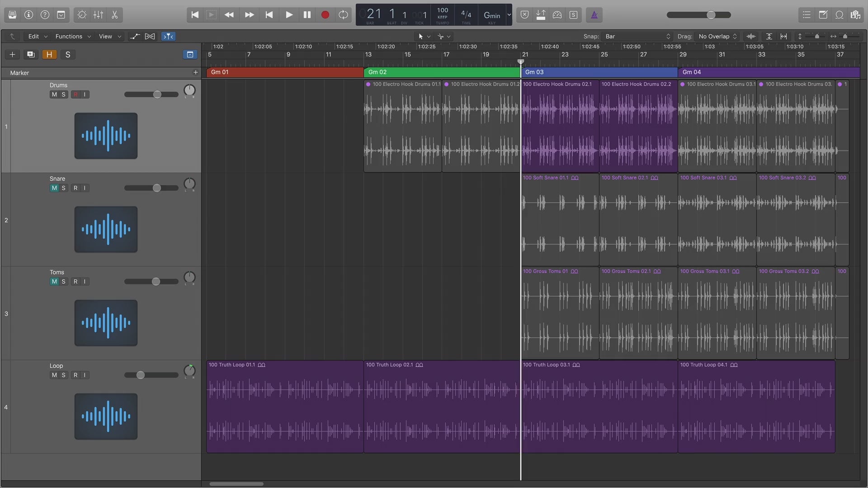Screen dimensions: 868x488
Task: Start recording with the red Record button
Action: pyautogui.click(x=325, y=15)
